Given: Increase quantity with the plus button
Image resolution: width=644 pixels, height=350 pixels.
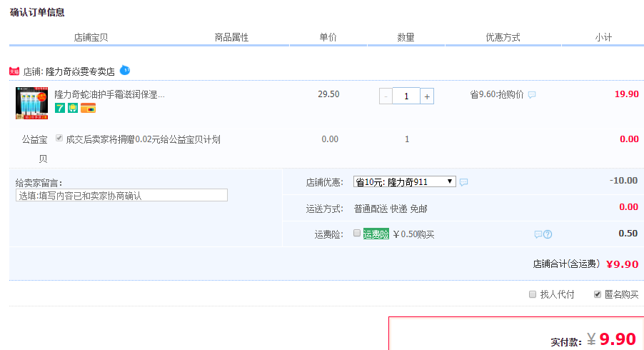Looking at the screenshot, I should (x=427, y=96).
